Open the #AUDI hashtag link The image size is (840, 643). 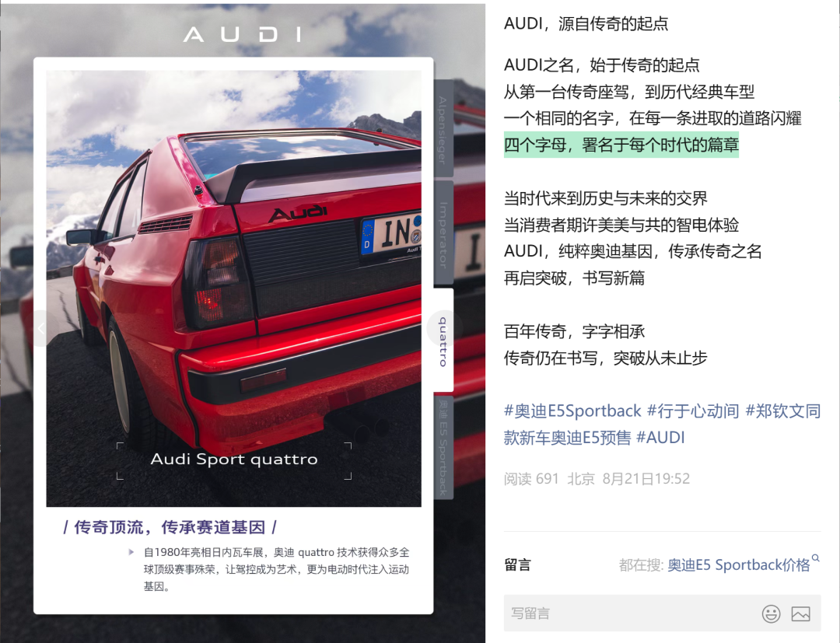tap(660, 438)
